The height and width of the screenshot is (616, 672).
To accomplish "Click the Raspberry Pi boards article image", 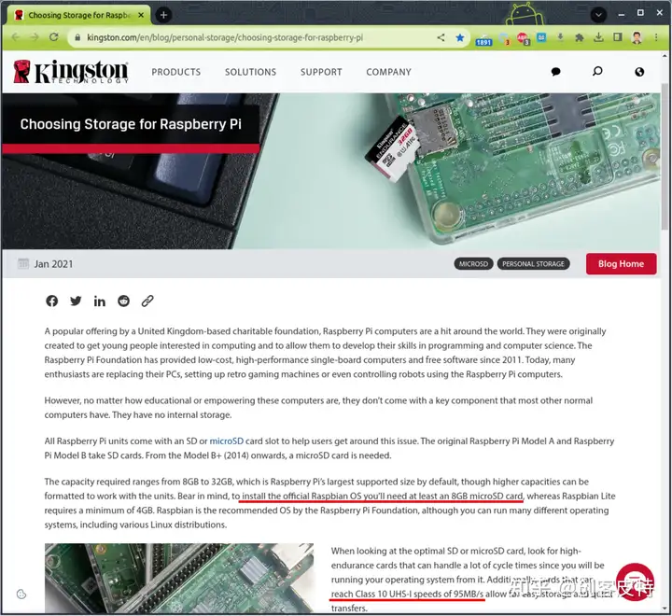I will pos(179,579).
